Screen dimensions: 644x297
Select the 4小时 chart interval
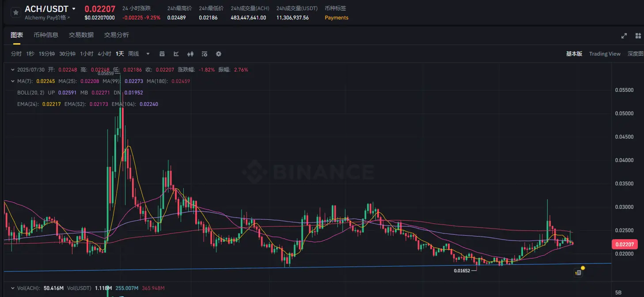[104, 54]
